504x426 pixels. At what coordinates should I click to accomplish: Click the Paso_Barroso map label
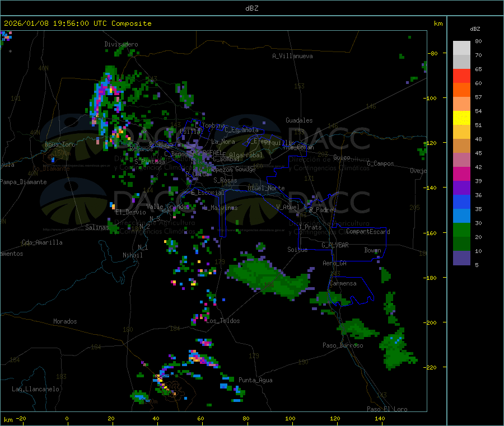(x=343, y=346)
